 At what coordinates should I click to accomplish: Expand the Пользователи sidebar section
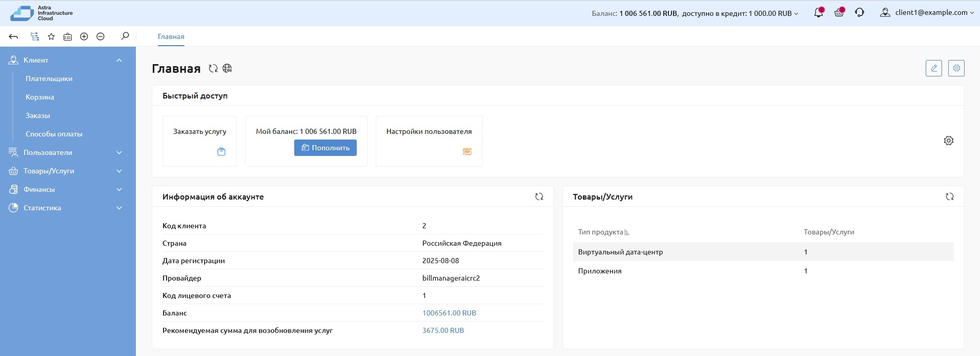coord(68,152)
